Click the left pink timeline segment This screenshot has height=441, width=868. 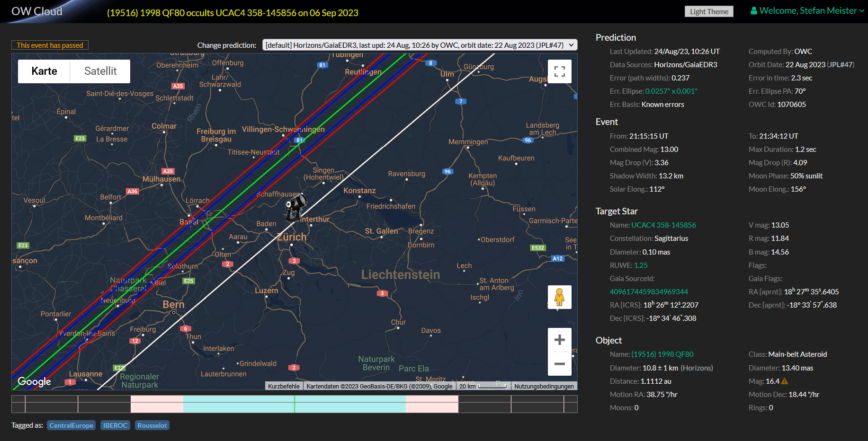[x=157, y=404]
